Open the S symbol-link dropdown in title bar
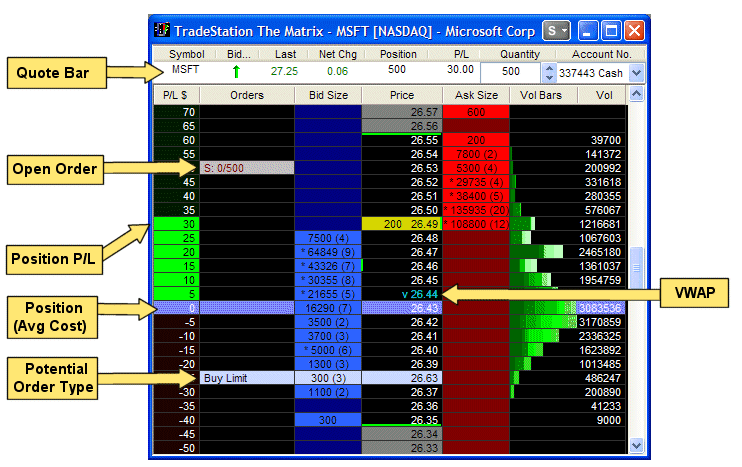The width and height of the screenshot is (742, 467). point(556,31)
